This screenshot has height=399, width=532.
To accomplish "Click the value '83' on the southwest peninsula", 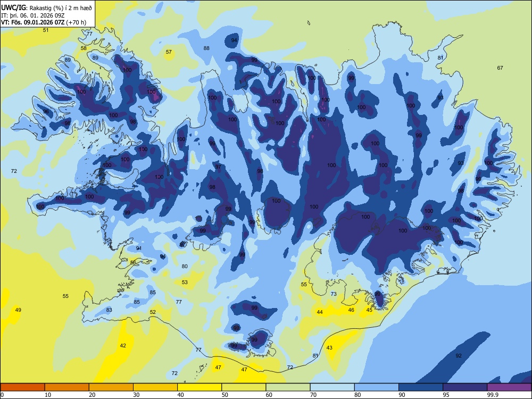I will pyautogui.click(x=109, y=310).
